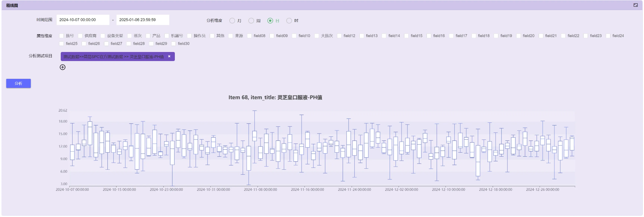Click the selected test item tag label

coord(113,57)
